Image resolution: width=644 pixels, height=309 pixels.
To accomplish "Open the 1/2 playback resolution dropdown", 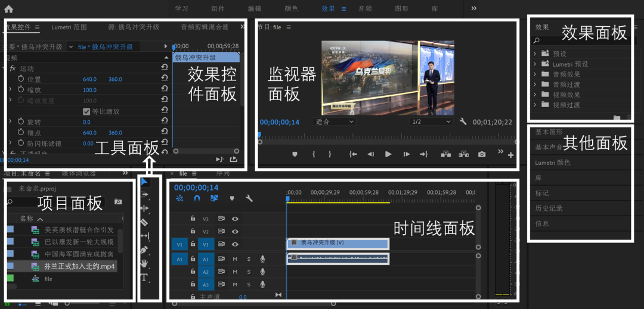I will (431, 121).
